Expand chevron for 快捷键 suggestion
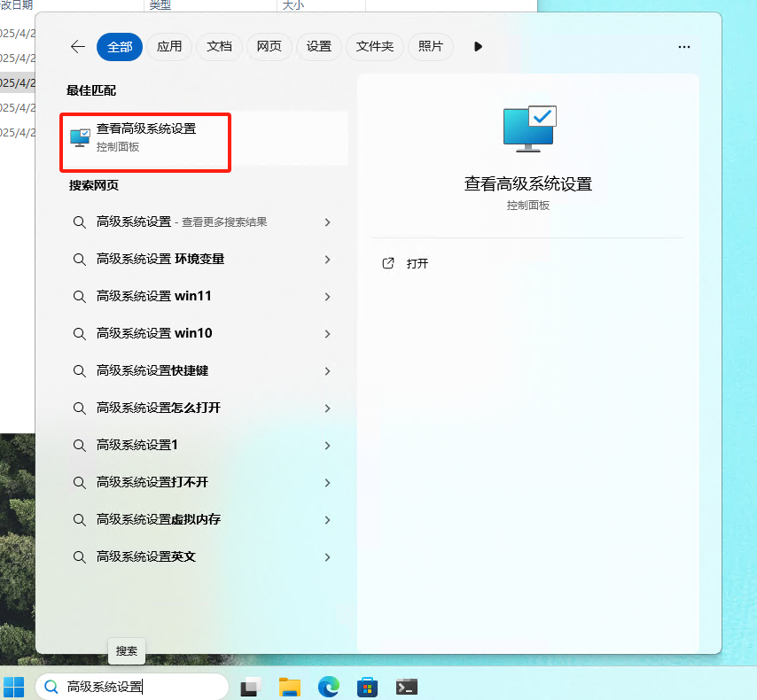Image resolution: width=757 pixels, height=700 pixels. click(x=327, y=370)
